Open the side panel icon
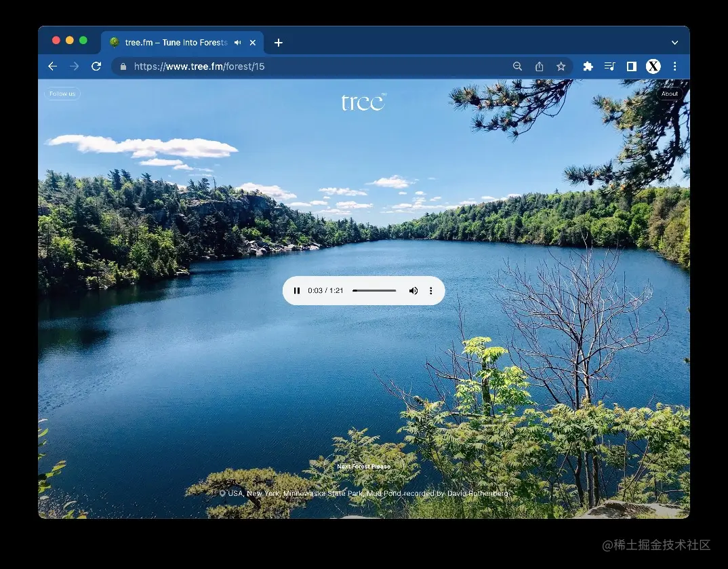The width and height of the screenshot is (728, 569). click(x=631, y=66)
